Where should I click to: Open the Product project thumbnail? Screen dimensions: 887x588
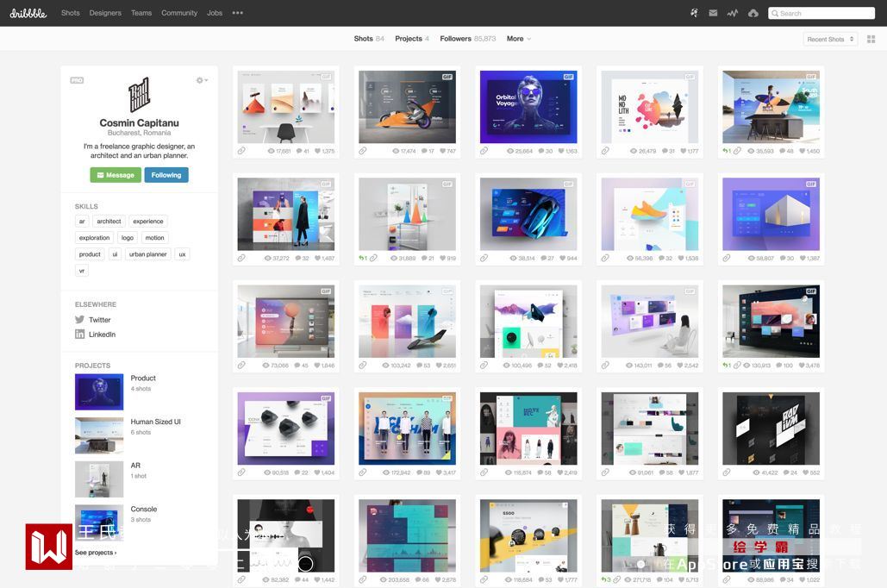[99, 392]
